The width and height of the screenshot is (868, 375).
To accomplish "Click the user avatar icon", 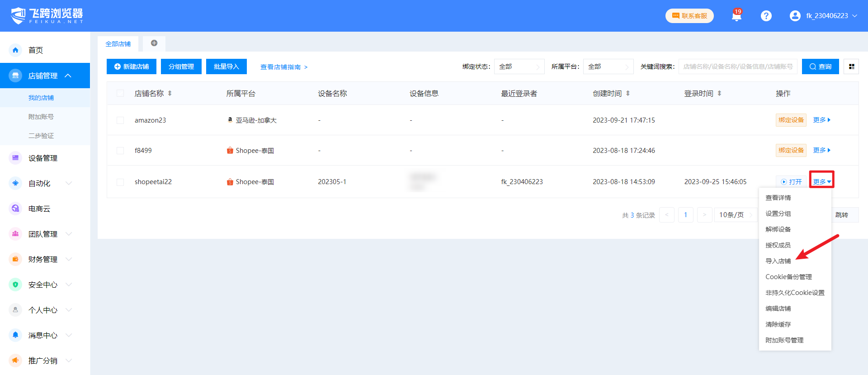I will click(x=795, y=16).
